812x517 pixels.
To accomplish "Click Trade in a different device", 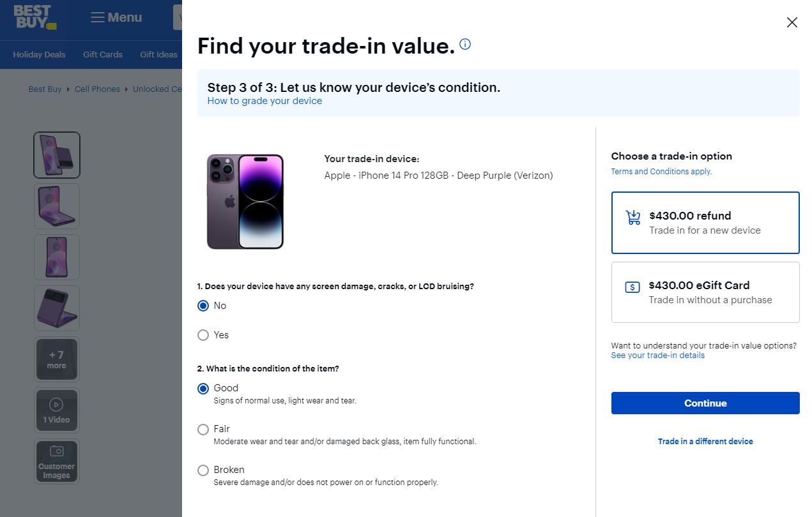I will point(705,441).
